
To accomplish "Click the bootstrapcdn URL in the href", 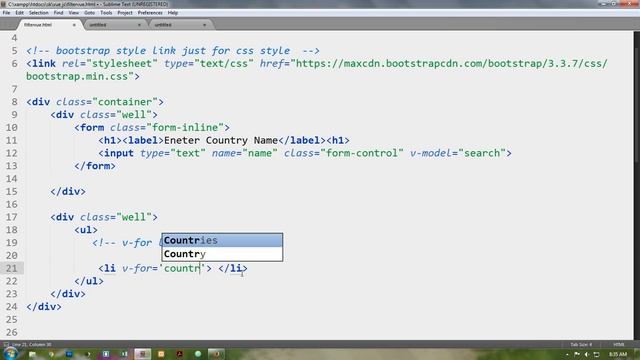I will point(451,64).
